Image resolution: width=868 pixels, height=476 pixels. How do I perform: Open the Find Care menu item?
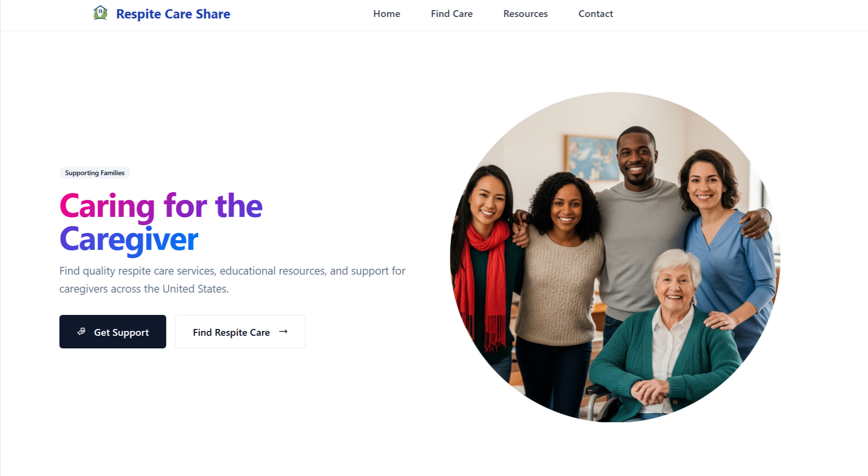pos(451,14)
